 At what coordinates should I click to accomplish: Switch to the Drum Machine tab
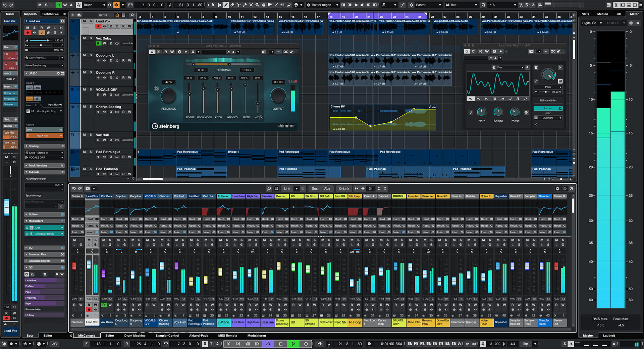[x=135, y=335]
